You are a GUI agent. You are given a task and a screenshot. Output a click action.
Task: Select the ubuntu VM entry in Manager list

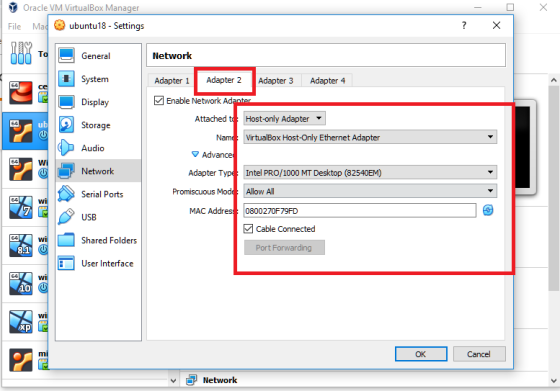[x=25, y=131]
